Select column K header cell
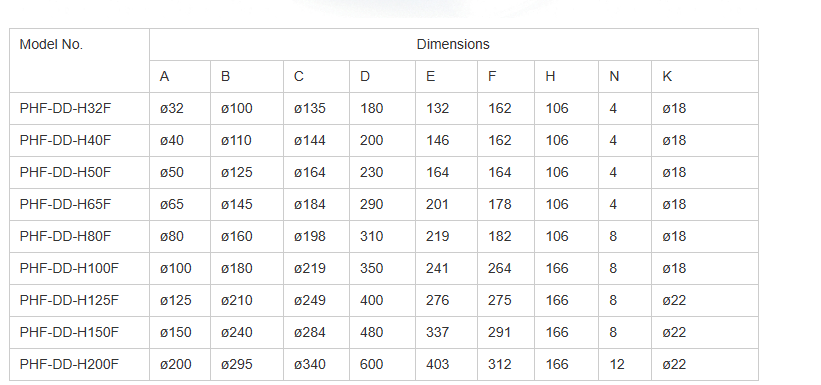The width and height of the screenshot is (821, 385). [705, 76]
